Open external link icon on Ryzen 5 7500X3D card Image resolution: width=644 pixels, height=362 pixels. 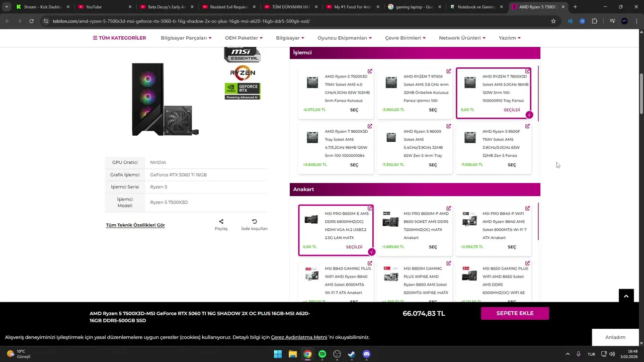[370, 71]
